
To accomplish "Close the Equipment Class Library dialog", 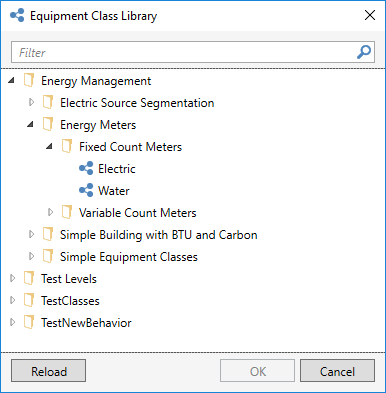I will click(370, 15).
